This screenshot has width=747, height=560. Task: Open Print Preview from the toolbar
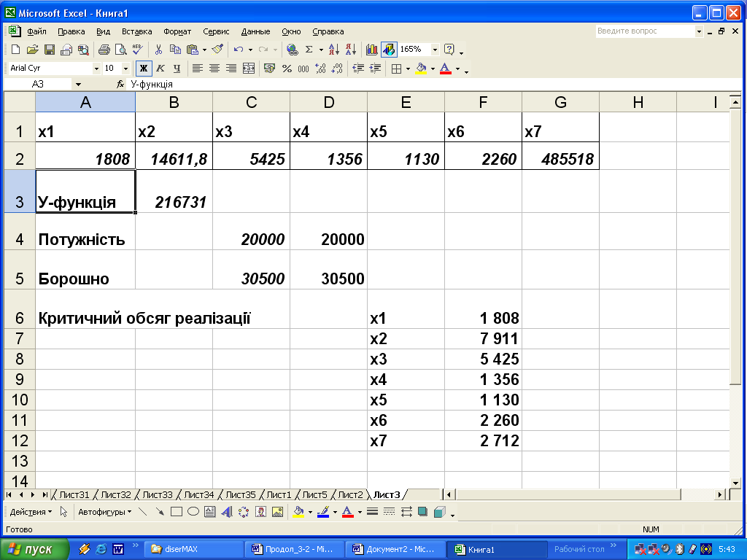121,50
